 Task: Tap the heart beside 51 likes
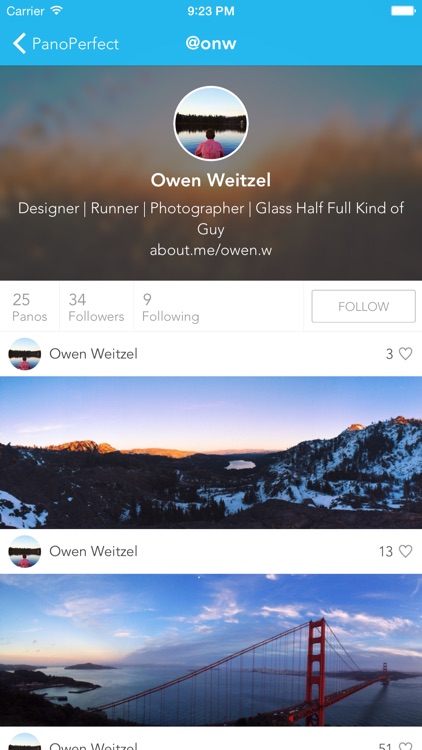[406, 746]
